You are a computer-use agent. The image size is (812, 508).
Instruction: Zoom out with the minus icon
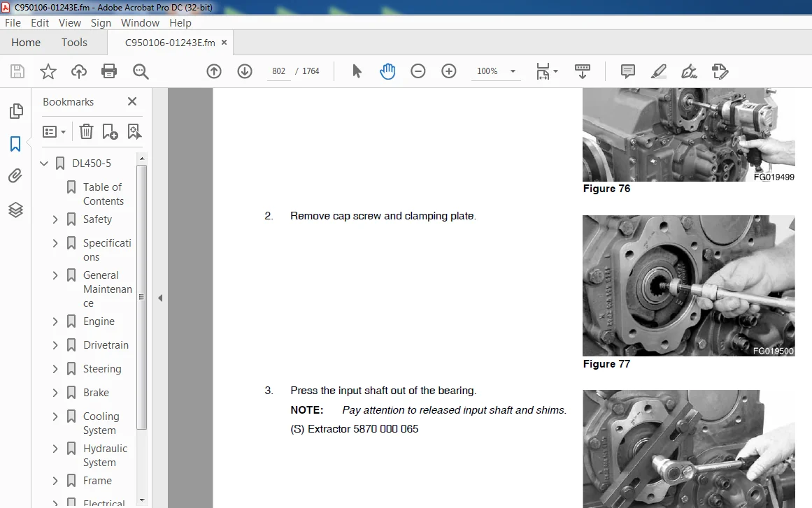click(418, 71)
